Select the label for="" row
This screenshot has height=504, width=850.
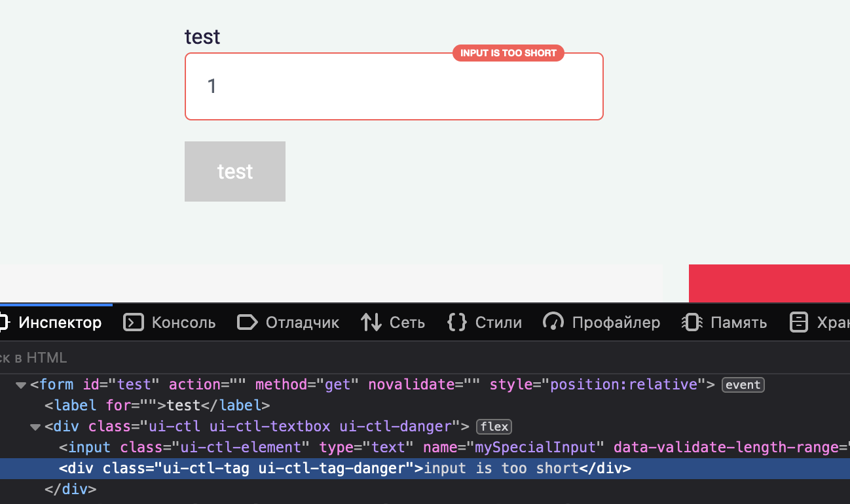425,406
